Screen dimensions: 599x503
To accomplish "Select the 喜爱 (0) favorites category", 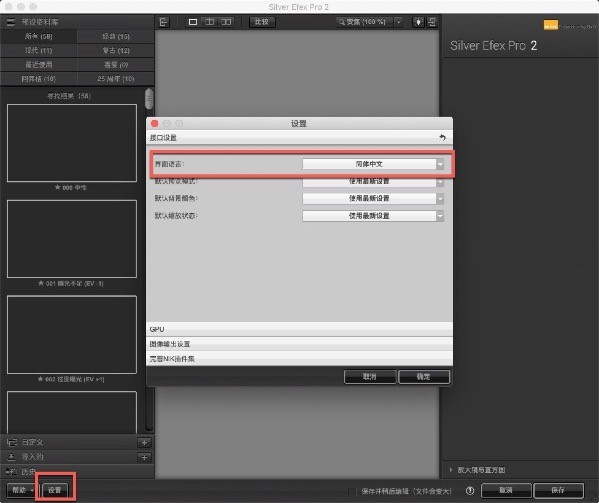I will [x=116, y=65].
